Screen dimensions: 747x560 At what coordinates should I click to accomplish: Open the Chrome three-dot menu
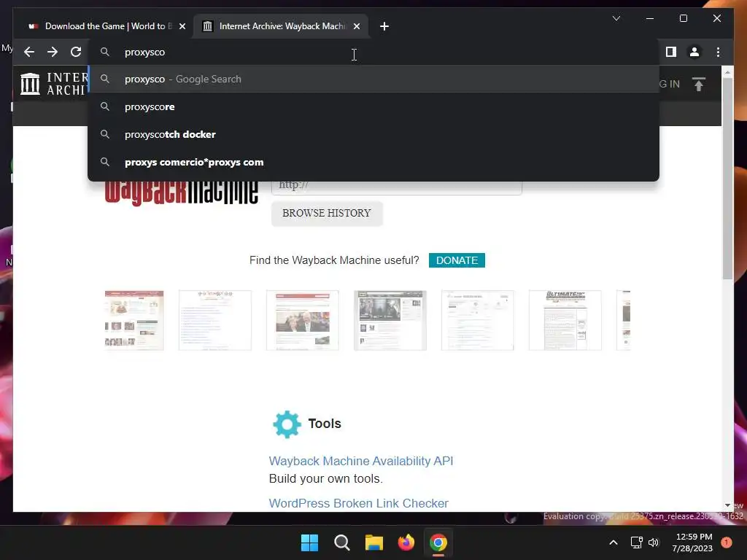(x=718, y=52)
